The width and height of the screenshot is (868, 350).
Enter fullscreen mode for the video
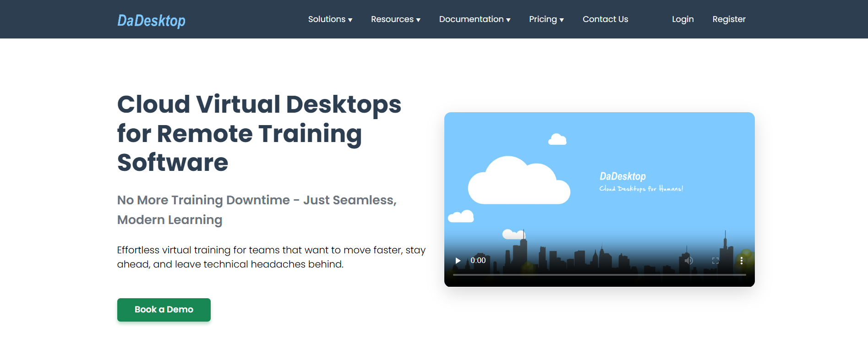pos(715,261)
